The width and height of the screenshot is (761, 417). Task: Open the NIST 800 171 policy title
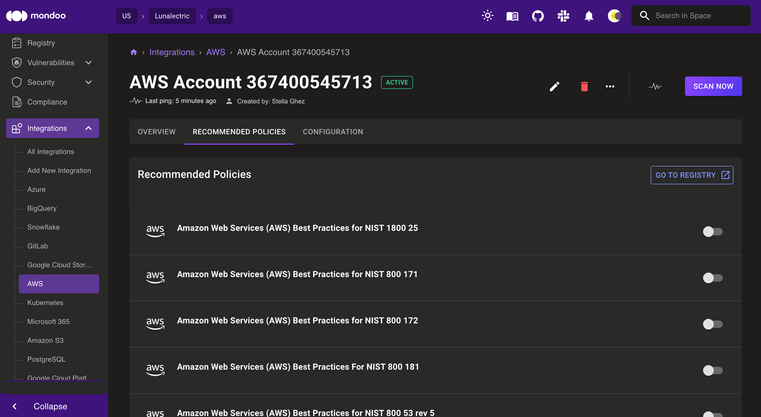297,274
